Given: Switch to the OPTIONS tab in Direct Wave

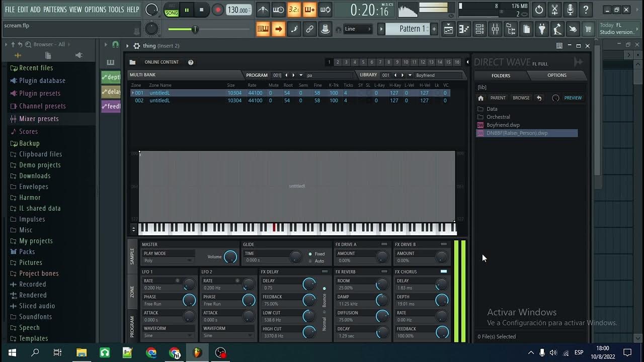Looking at the screenshot, I should click(x=556, y=75).
